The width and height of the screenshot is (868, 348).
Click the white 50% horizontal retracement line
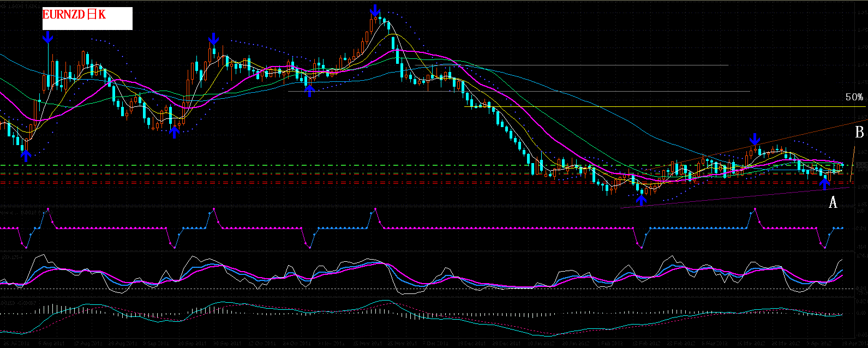[655, 106]
